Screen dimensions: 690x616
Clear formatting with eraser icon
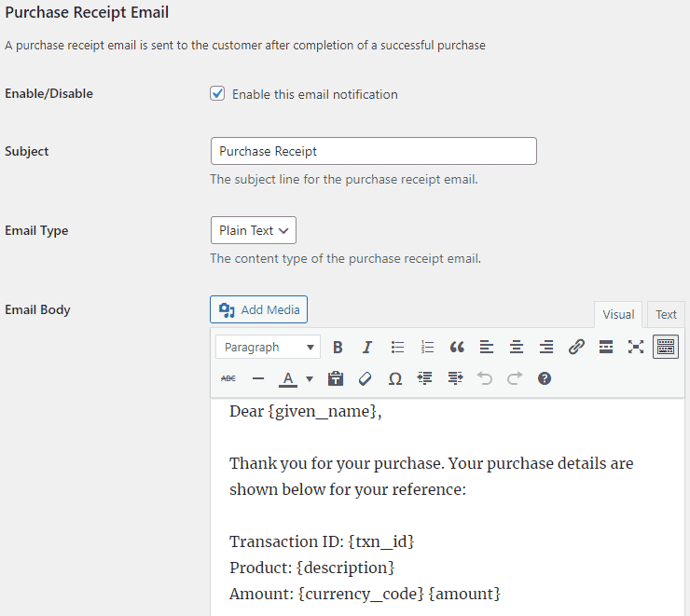[x=366, y=378]
